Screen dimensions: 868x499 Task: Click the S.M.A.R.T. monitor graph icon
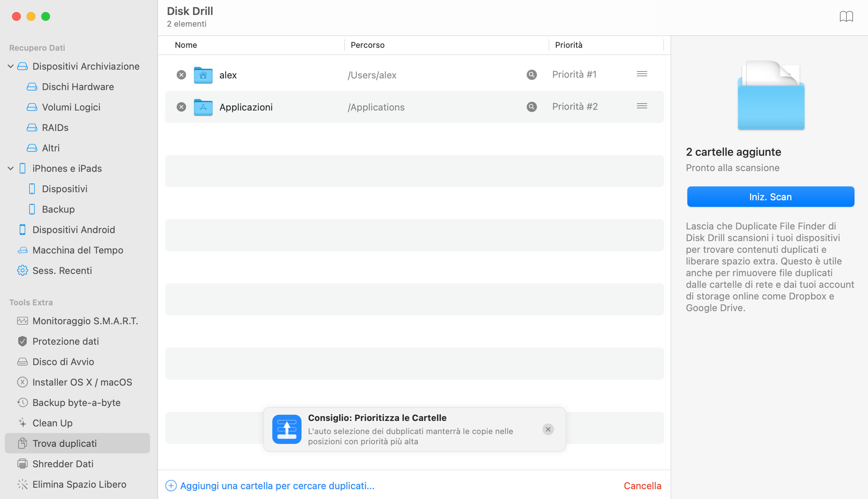23,321
